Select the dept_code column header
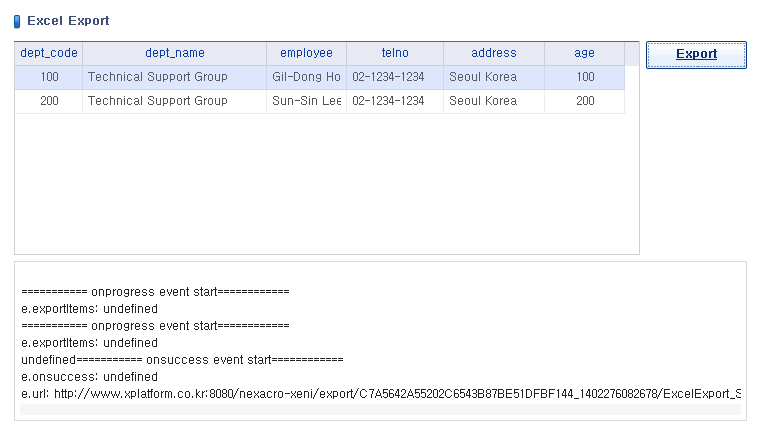Screen dimensions: 765x436 pos(49,53)
